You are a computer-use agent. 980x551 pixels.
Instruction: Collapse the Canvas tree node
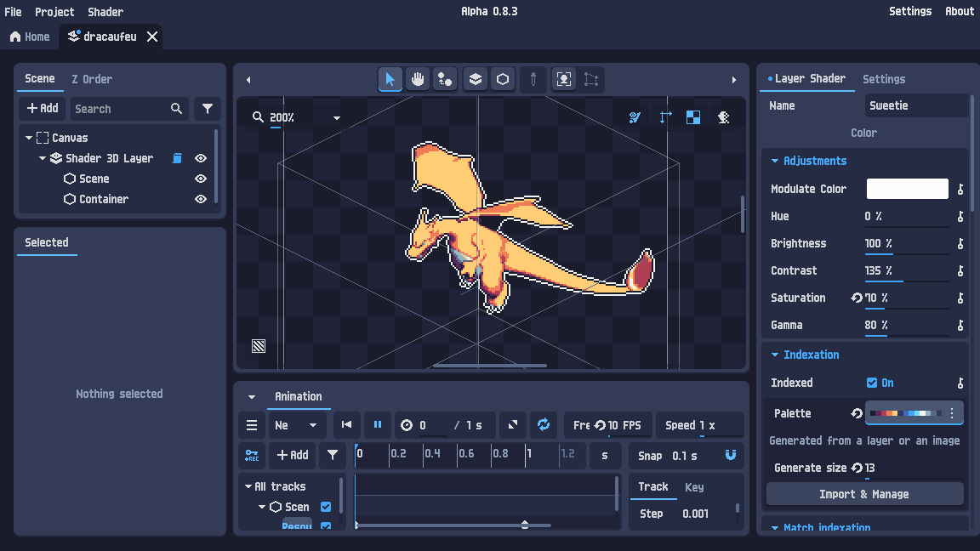[x=29, y=138]
